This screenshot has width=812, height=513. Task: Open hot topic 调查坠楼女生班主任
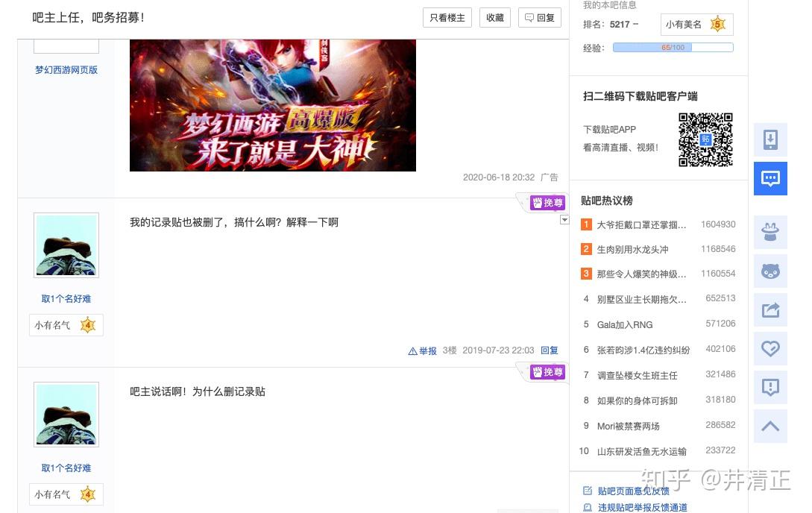coord(637,375)
